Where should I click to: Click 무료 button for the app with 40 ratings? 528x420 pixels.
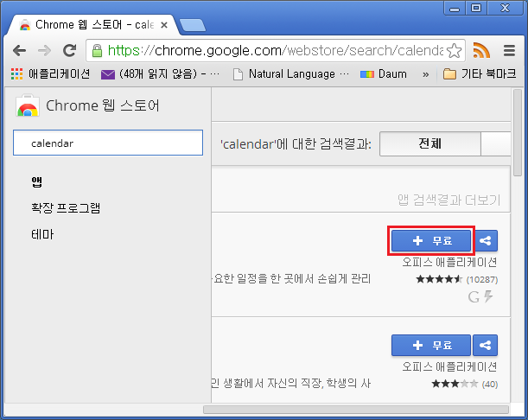coord(431,345)
